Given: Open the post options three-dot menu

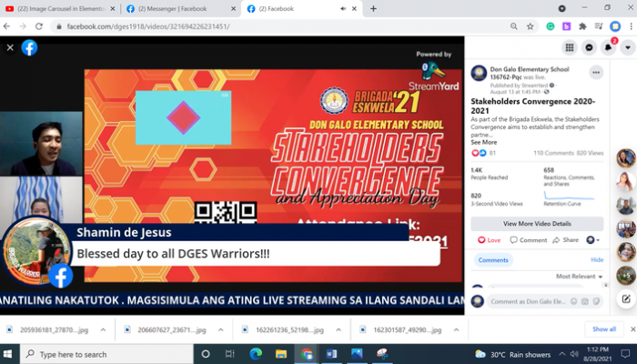Looking at the screenshot, I should (x=596, y=73).
